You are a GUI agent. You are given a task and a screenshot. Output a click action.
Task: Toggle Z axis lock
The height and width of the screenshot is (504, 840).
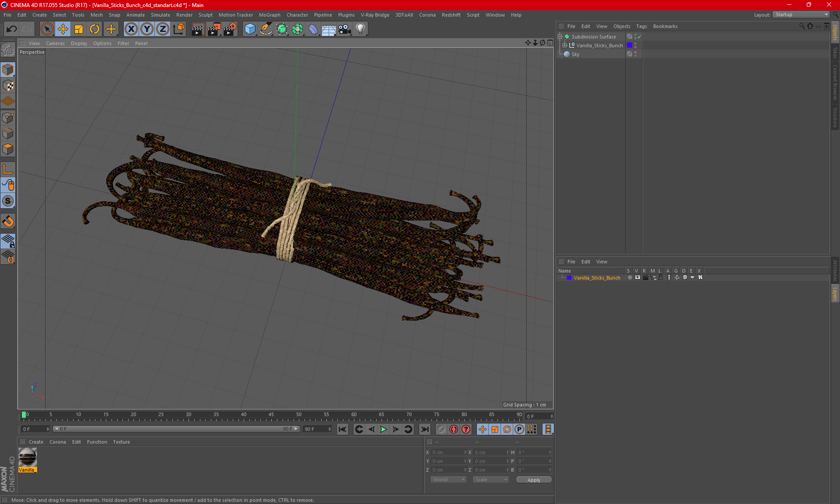tap(163, 29)
